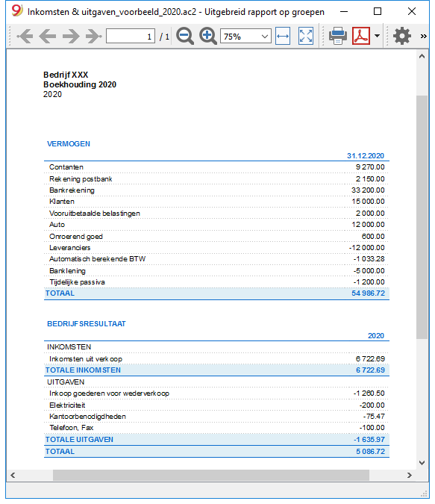Fit the whole page in view
The height and width of the screenshot is (504, 435).
[305, 36]
